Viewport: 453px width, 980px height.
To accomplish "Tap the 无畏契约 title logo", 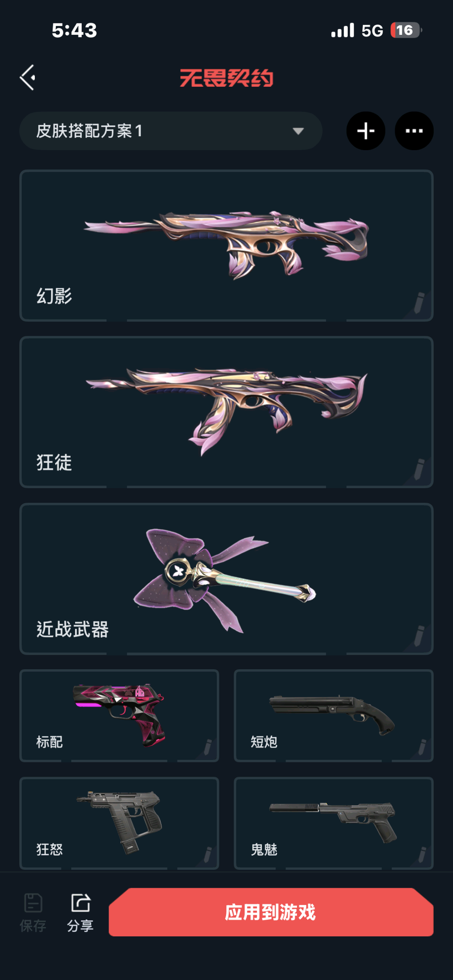I will (226, 78).
